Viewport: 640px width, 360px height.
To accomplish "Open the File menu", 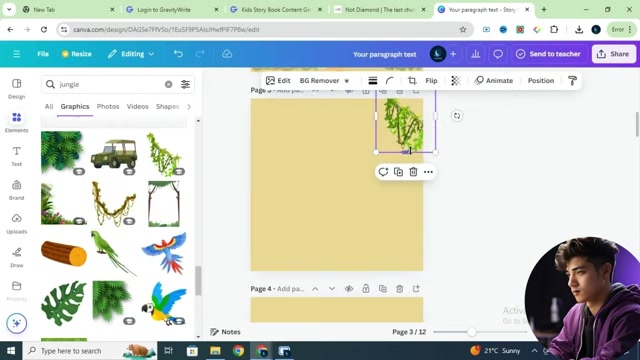I will point(43,54).
